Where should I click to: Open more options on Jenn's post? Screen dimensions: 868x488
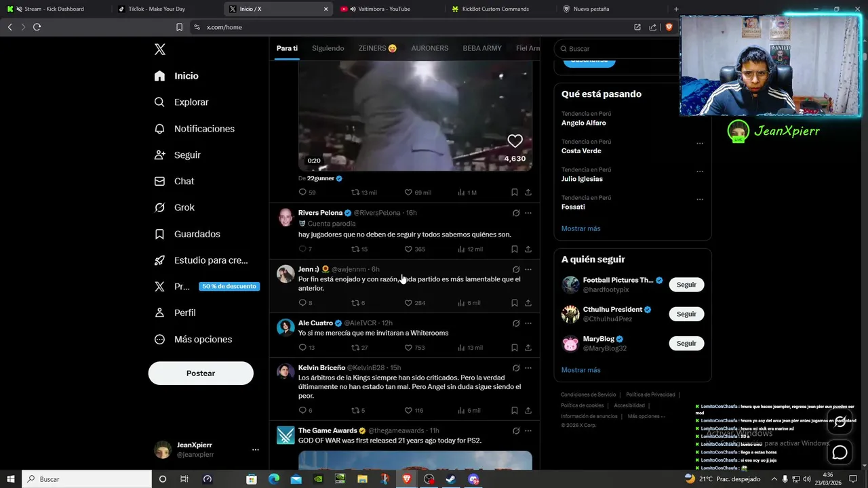(x=528, y=269)
